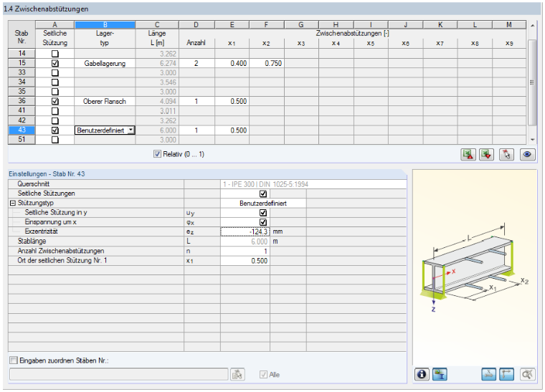The image size is (545, 392).
Task: Enable Eingaben zuordnen Stäben Nr. checkbox
Action: point(13,360)
